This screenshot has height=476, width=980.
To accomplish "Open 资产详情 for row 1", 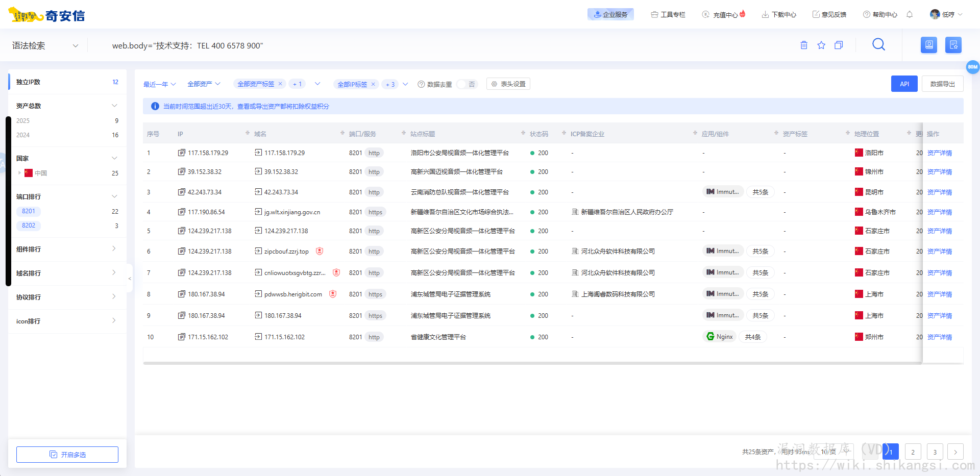I will (x=940, y=153).
